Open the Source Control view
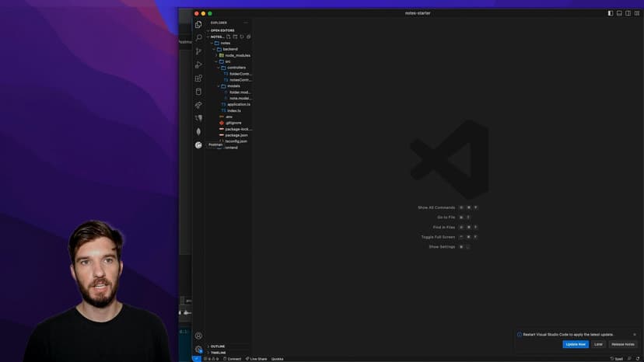 [198, 51]
